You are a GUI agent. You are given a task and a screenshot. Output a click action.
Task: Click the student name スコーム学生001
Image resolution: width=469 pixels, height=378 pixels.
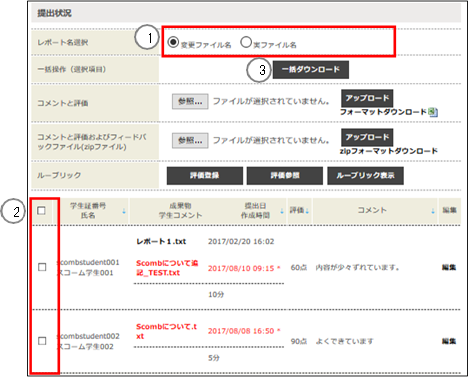tap(85, 273)
